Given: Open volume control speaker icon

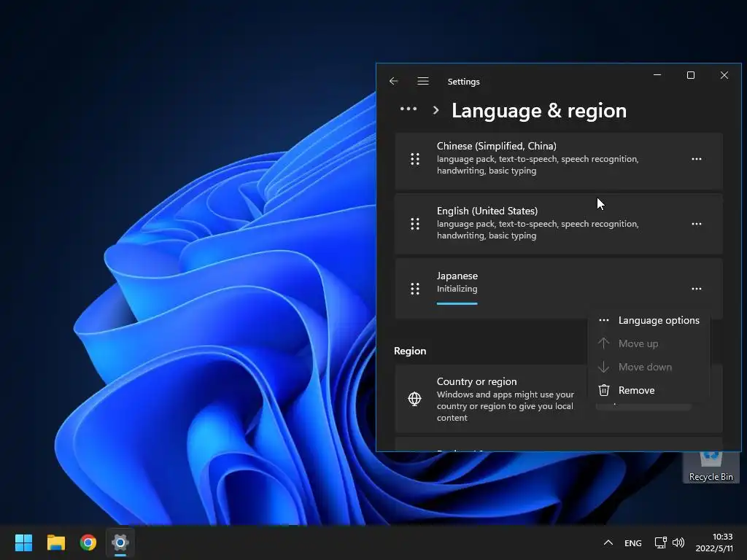Looking at the screenshot, I should [x=678, y=542].
